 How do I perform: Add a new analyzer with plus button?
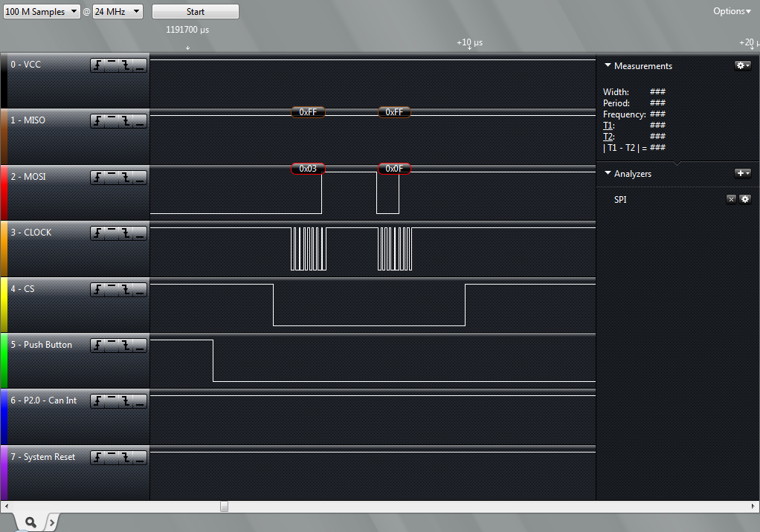tap(743, 173)
